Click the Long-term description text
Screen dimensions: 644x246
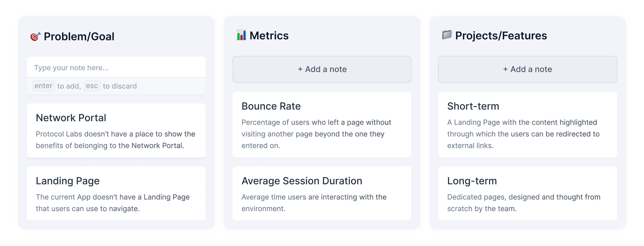pos(524,203)
